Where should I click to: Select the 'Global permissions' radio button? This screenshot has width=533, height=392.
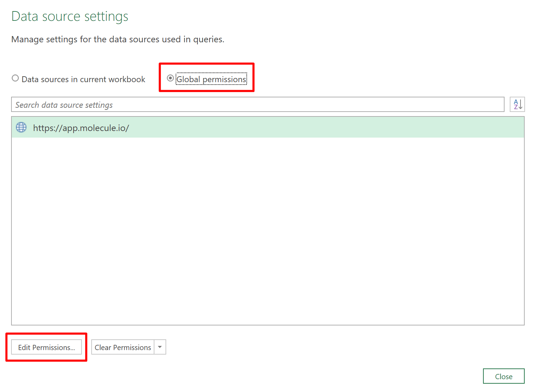click(170, 78)
